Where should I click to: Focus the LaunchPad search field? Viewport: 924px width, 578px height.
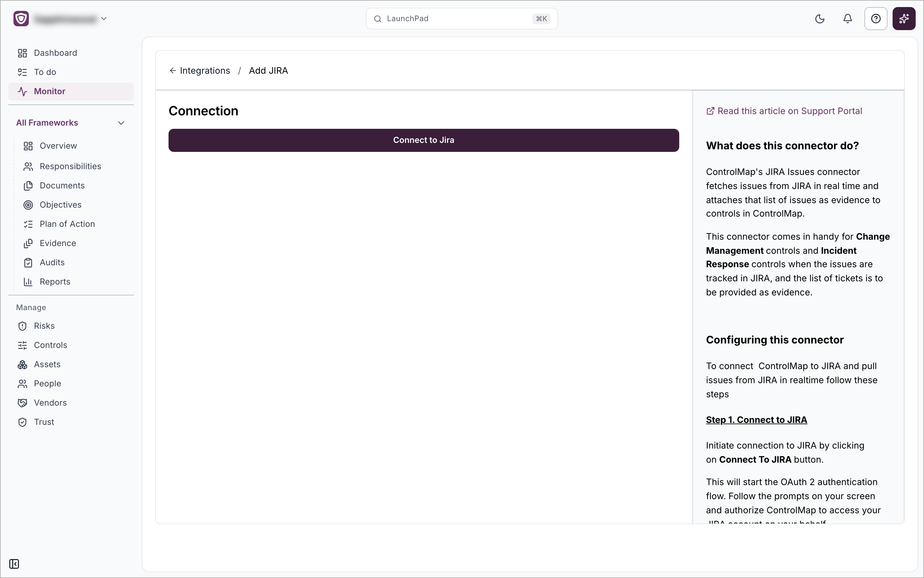[x=461, y=19]
